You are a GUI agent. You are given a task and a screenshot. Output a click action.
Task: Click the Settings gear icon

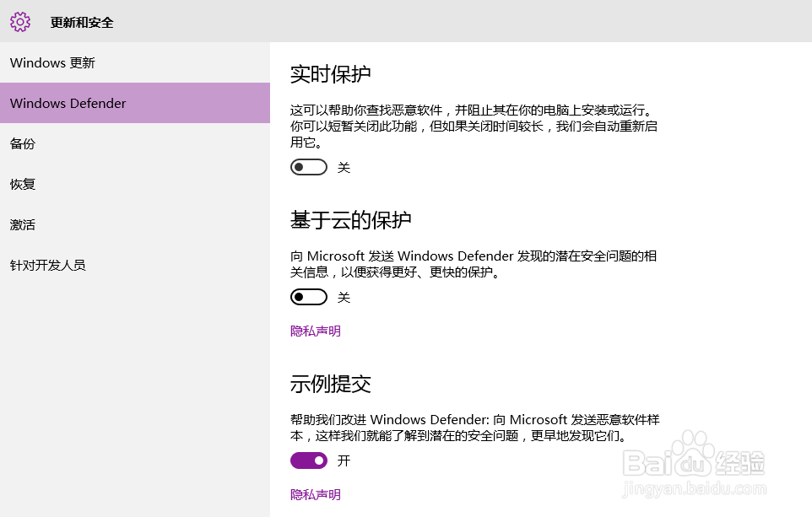point(20,22)
